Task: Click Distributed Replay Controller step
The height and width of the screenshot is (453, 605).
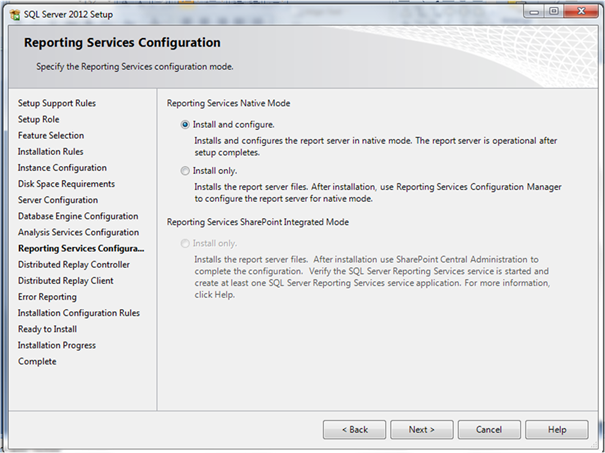Action: [x=74, y=265]
